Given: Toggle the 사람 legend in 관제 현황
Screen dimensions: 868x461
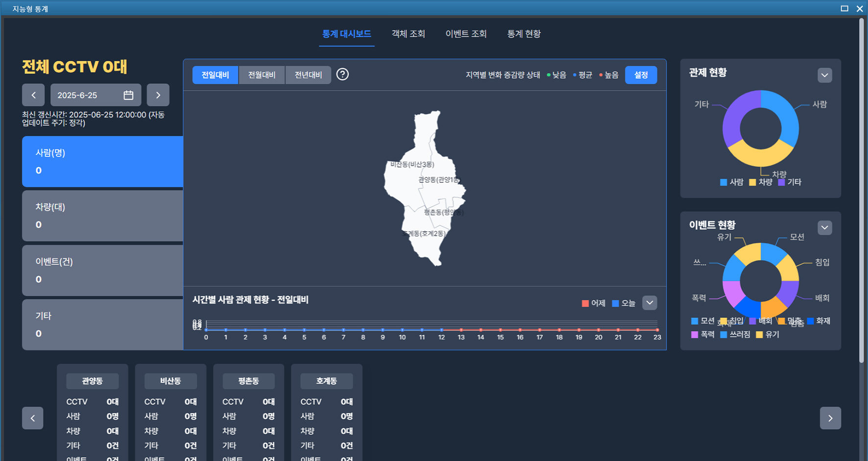Looking at the screenshot, I should (x=732, y=182).
